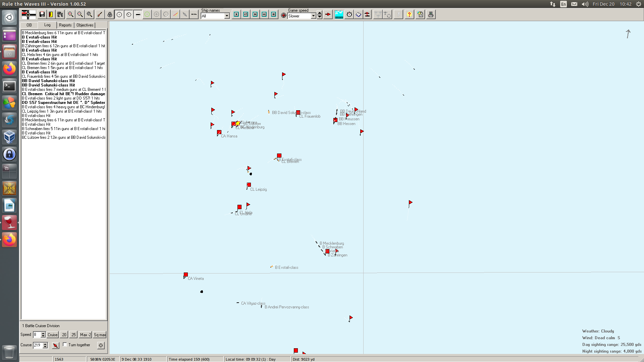644x362 pixels.
Task: Click the greyed lightning bolt icon
Action: (398, 14)
